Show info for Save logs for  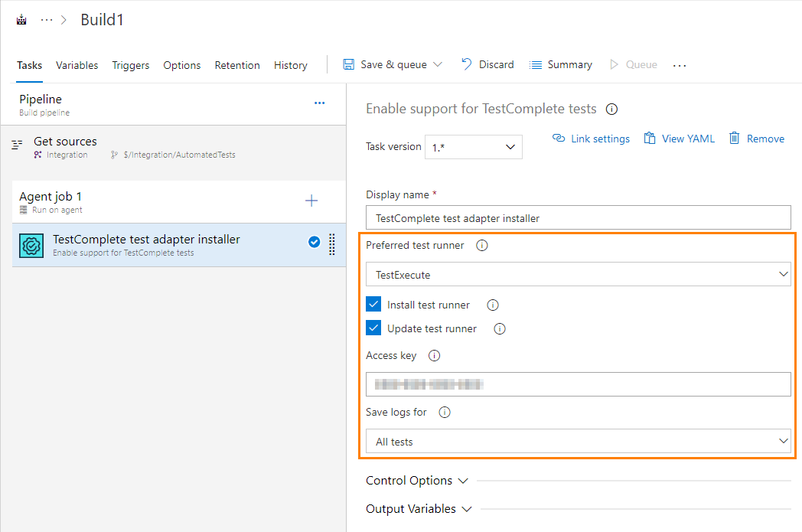[445, 413]
